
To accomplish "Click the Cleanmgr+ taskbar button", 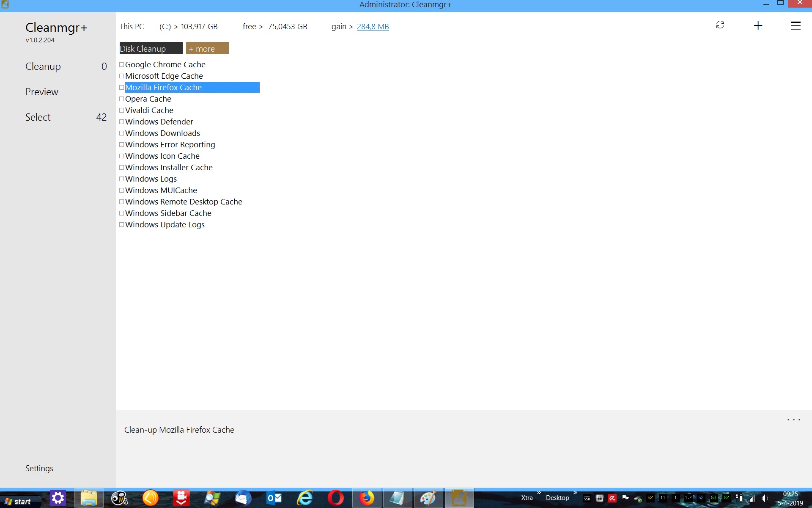I will click(x=459, y=498).
